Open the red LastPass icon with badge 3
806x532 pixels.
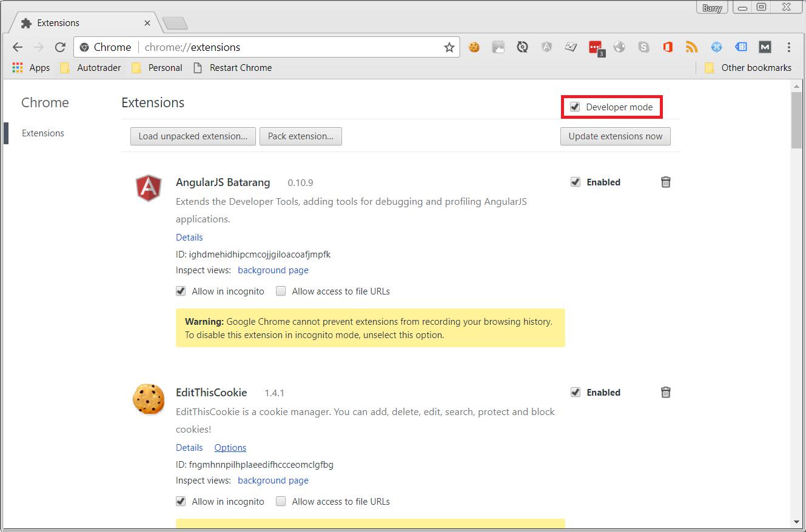[596, 48]
